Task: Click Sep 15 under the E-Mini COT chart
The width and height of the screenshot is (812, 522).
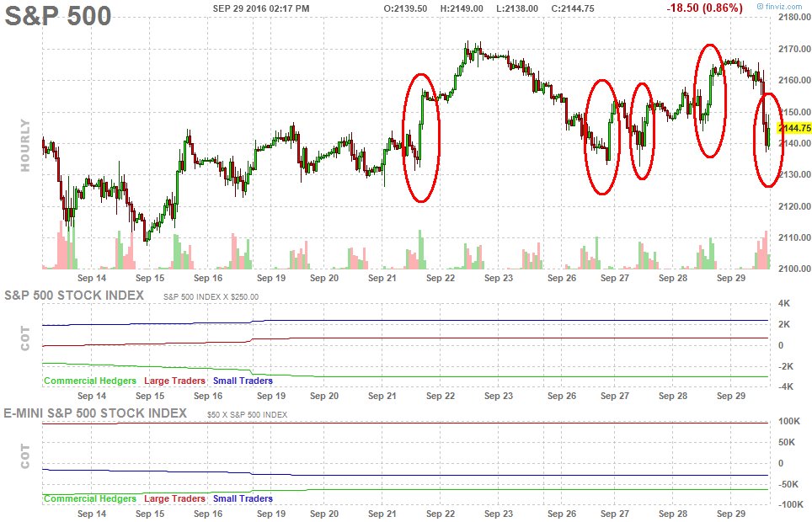Action: point(150,514)
